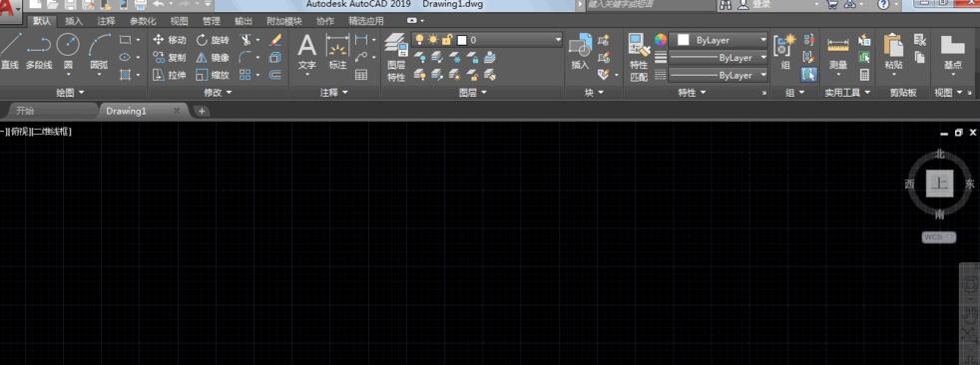Click the ViewCube 上 (Top) face

point(939,183)
